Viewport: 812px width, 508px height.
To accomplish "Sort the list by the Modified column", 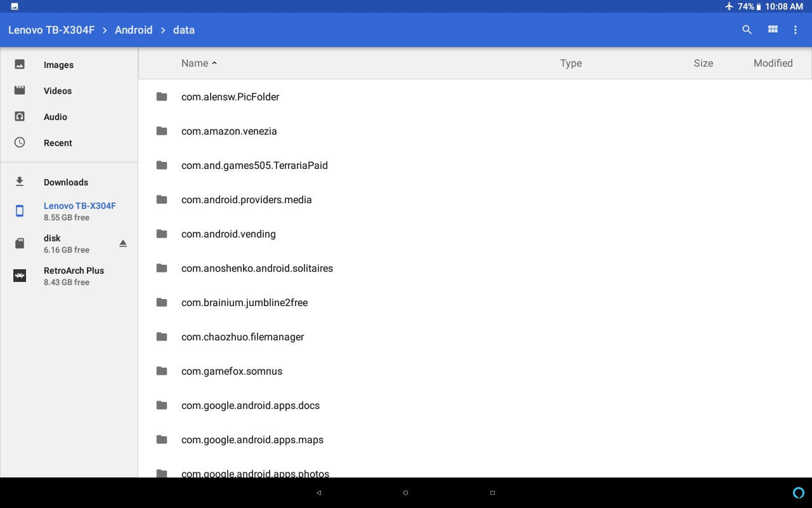I will (x=773, y=63).
